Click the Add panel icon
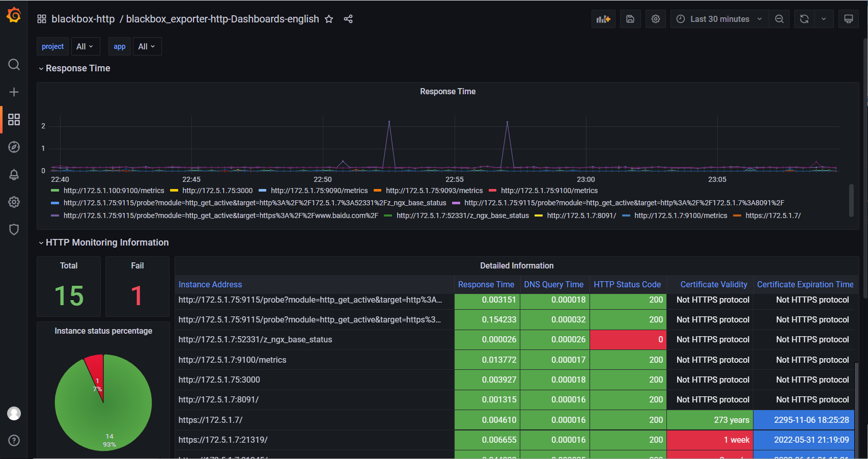This screenshot has height=459, width=868. (x=603, y=19)
